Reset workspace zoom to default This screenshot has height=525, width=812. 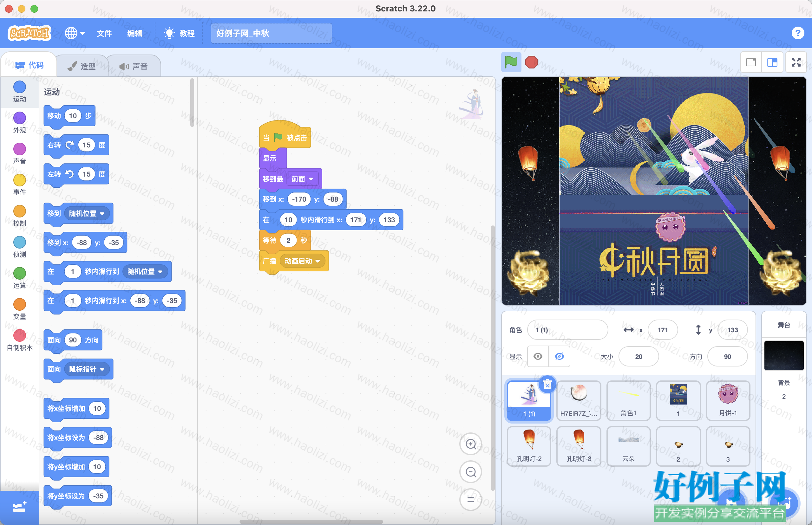[x=471, y=499]
